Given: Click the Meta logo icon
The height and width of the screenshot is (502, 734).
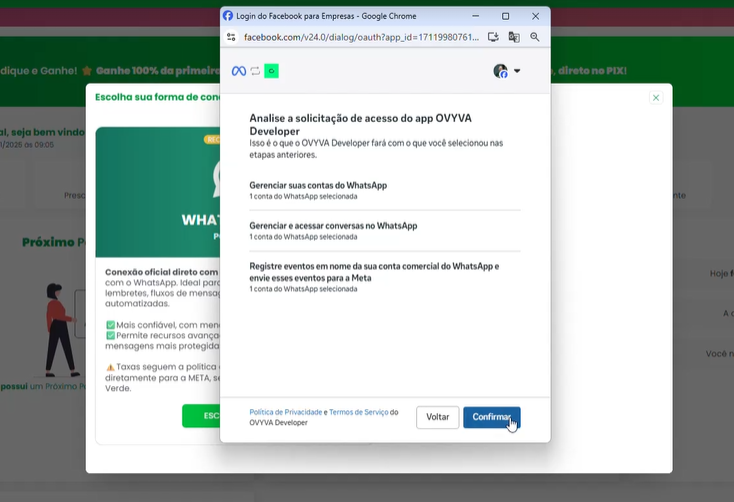Looking at the screenshot, I should [239, 71].
